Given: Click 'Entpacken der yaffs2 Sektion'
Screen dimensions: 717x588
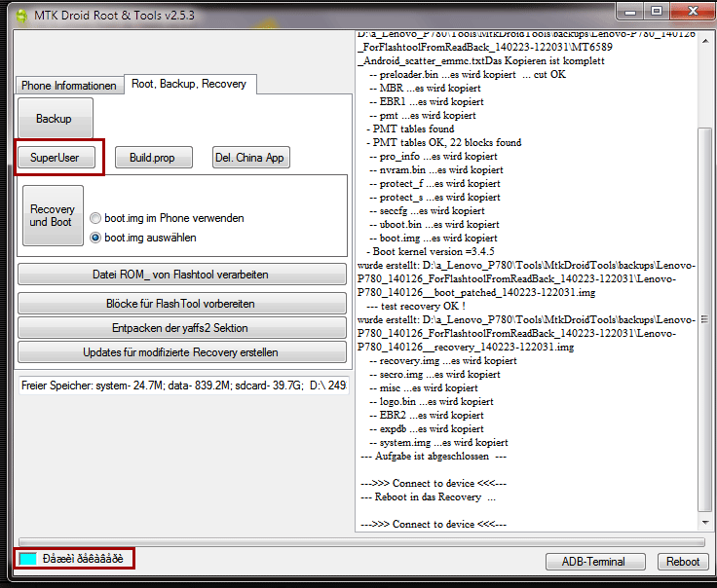Looking at the screenshot, I should pyautogui.click(x=181, y=328).
